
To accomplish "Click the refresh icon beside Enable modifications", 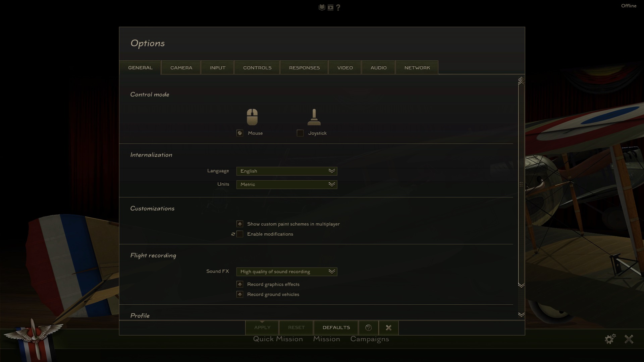I will [x=233, y=234].
